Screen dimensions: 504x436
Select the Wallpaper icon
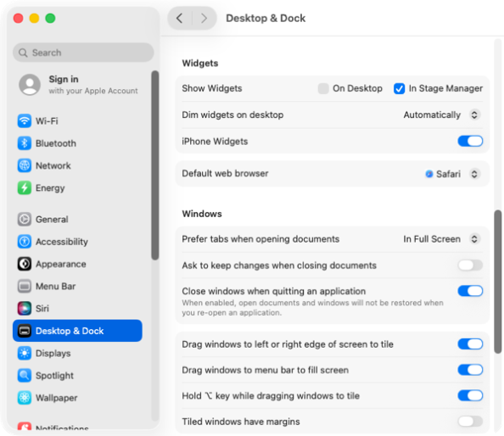coord(25,398)
